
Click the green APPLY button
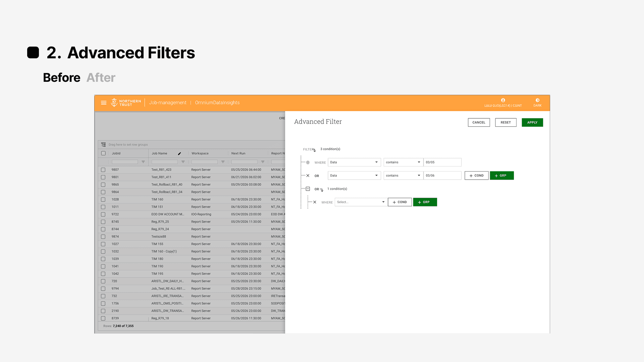pos(532,122)
